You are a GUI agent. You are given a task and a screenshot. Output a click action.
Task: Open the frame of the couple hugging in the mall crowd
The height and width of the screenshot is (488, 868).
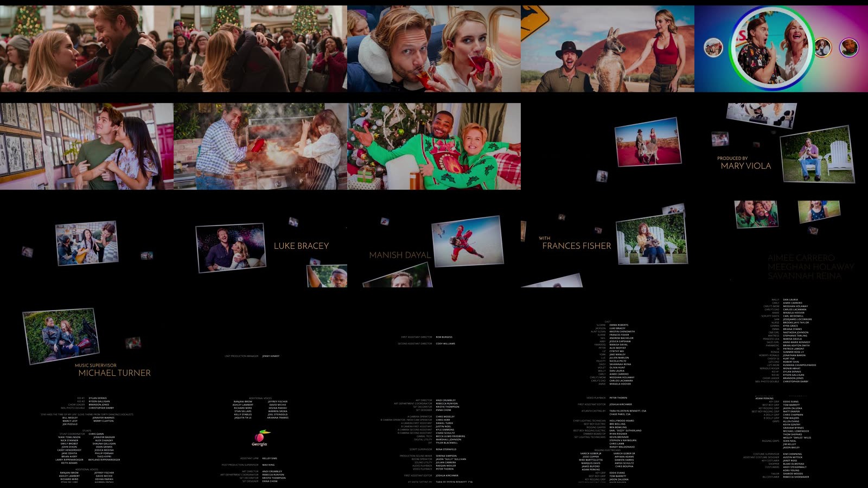260,49
